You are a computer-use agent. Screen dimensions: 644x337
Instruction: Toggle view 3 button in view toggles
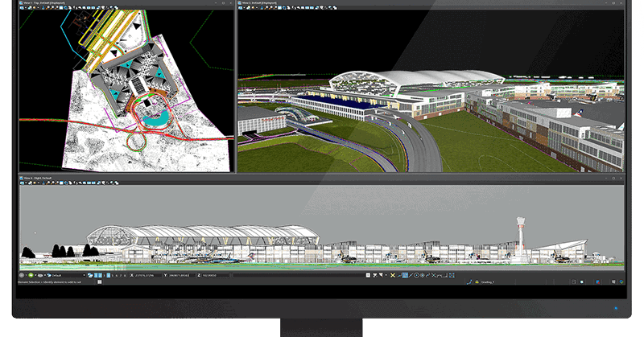coord(105,275)
